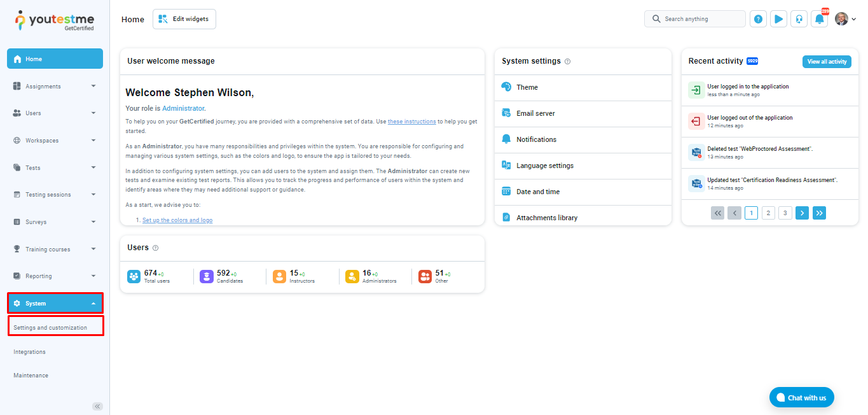The height and width of the screenshot is (415, 868).
Task: Click the Email server icon
Action: pos(506,113)
